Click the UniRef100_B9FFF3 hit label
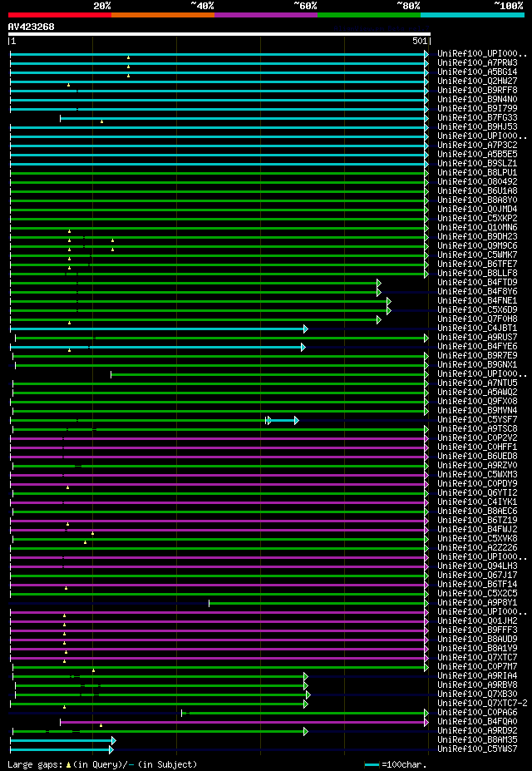Image resolution: width=532 pixels, height=771 pixels. coord(477,631)
